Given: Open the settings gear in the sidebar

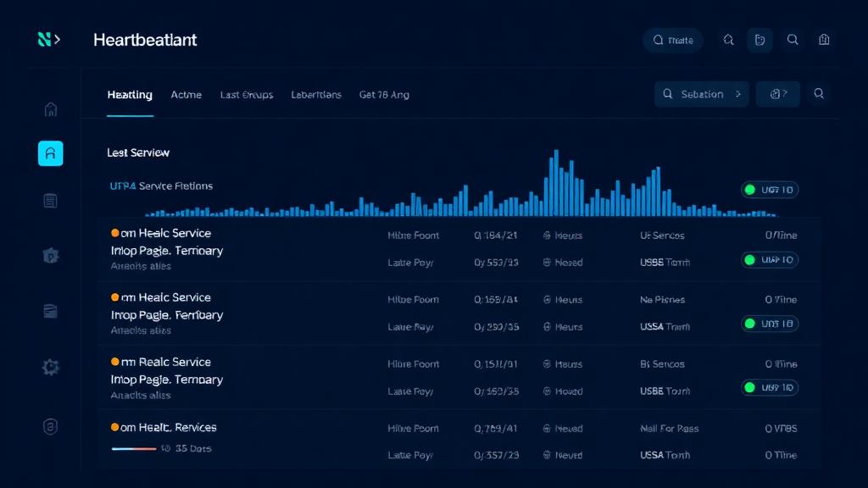Looking at the screenshot, I should coord(50,367).
